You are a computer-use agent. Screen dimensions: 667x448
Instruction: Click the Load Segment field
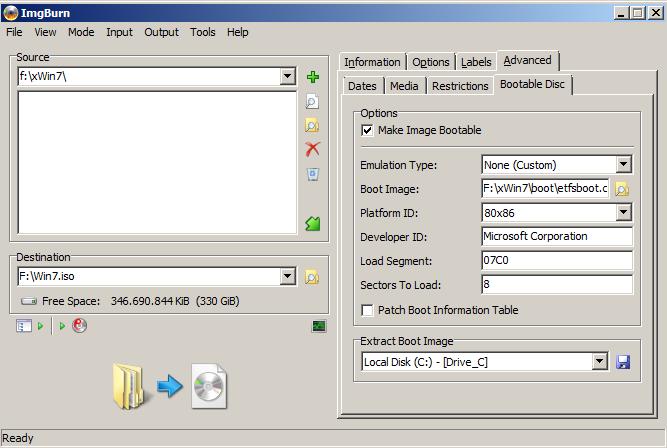click(x=557, y=260)
